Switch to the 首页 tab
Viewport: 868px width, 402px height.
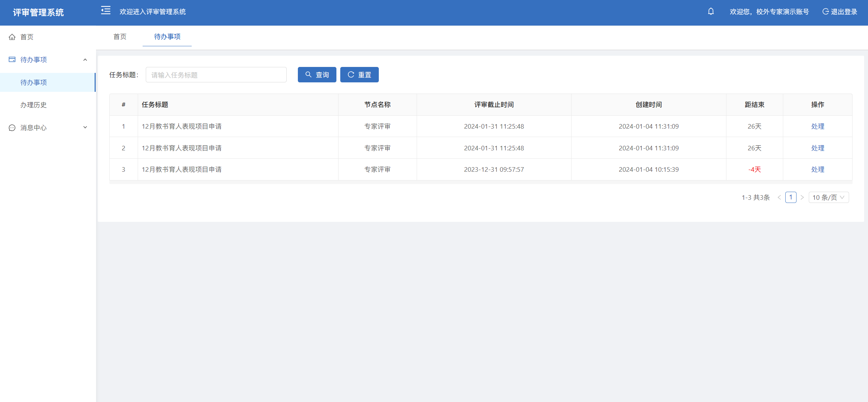click(120, 36)
